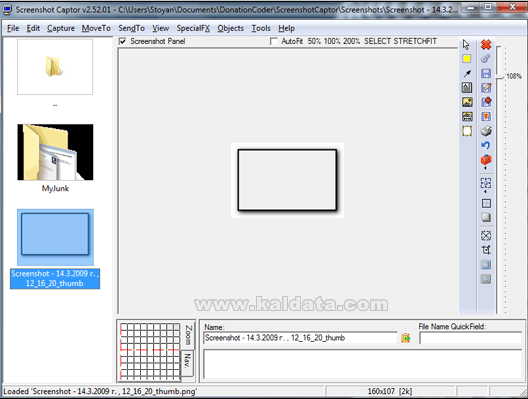
Task: Click the 'Loaded Screenshot' status bar message
Action: click(100, 391)
